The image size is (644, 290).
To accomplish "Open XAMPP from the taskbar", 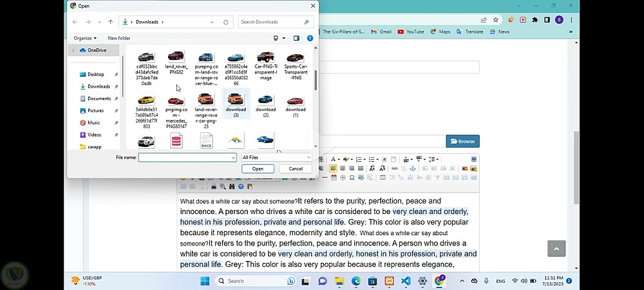I will tap(390, 281).
